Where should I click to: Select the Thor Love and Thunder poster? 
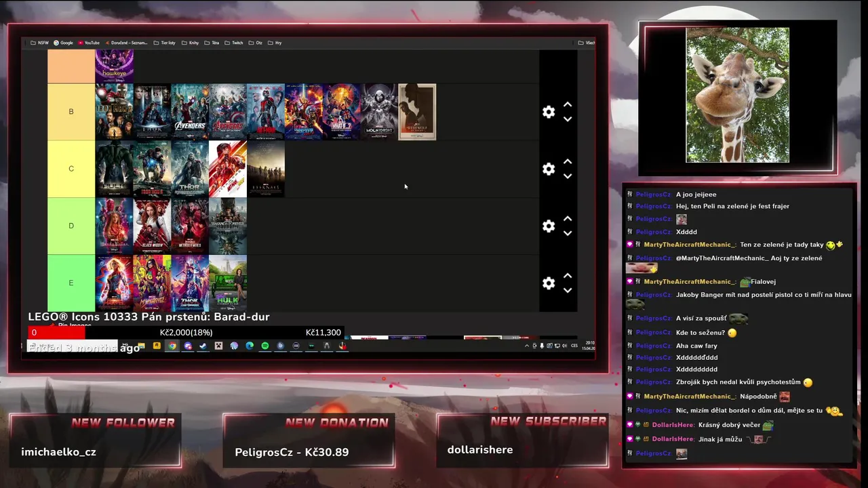[190, 283]
